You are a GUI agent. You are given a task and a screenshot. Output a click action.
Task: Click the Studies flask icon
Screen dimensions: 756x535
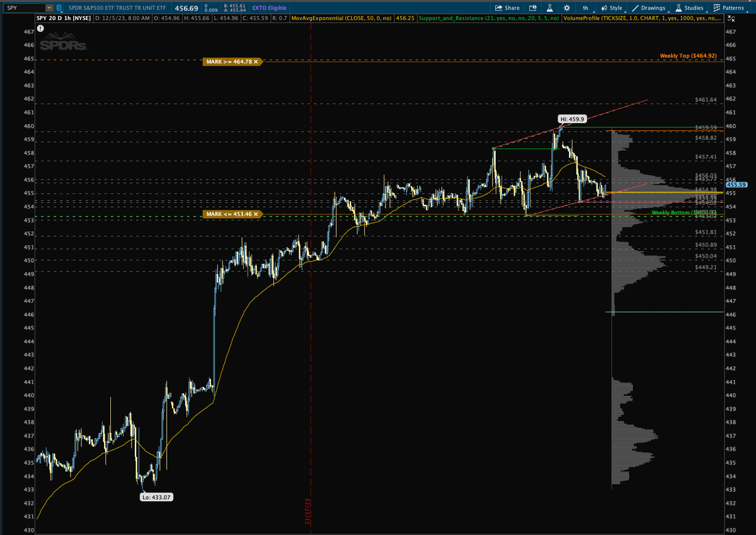click(x=679, y=8)
